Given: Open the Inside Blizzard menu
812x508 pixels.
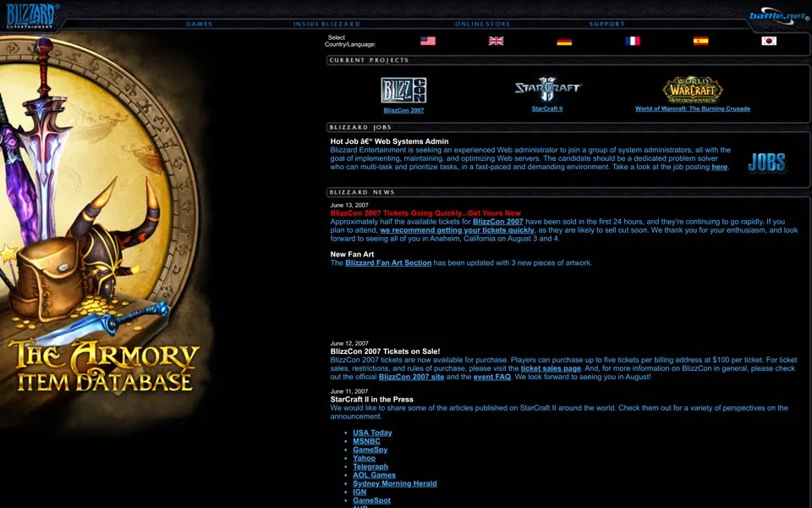Looking at the screenshot, I should 326,24.
